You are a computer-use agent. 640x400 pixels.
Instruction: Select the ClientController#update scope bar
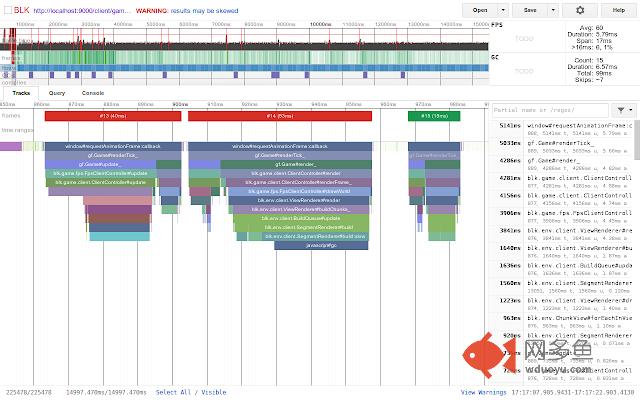[x=100, y=182]
